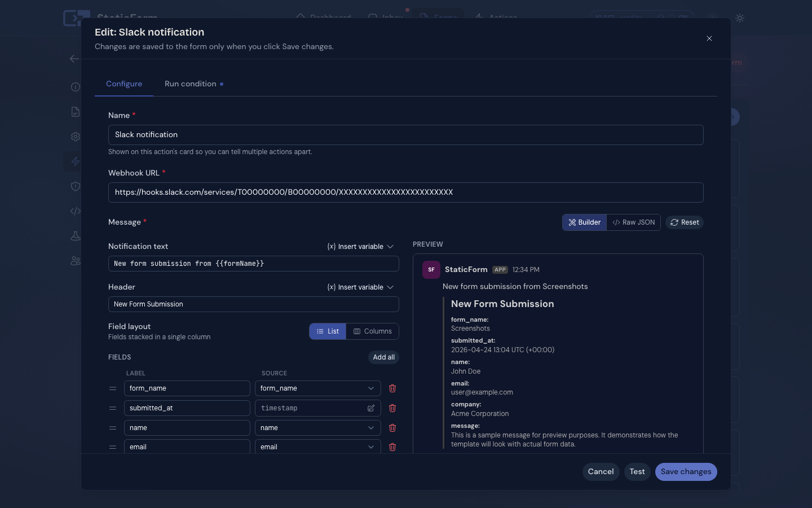Edit the form_name label field
The image size is (812, 508).
[x=187, y=388]
